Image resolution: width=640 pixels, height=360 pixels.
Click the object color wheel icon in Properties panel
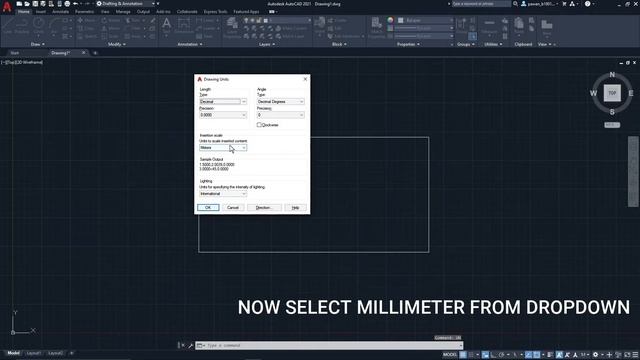pyautogui.click(x=391, y=20)
